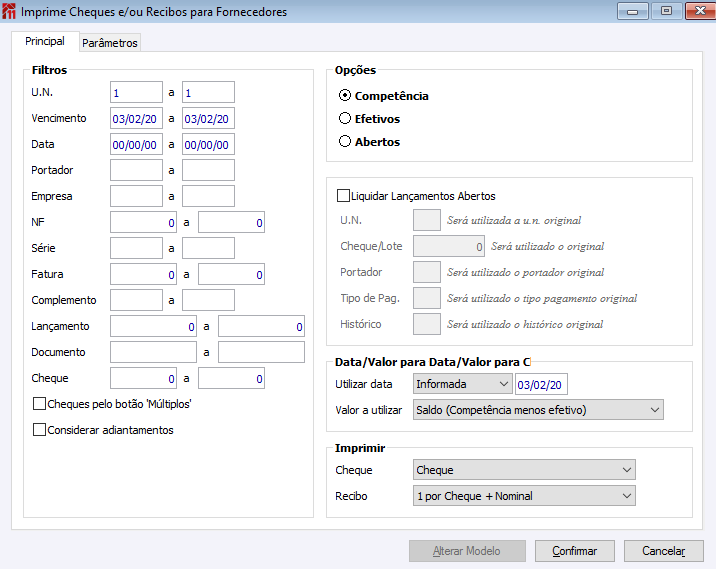Select the Principal tab
Viewport: 716px width, 569px height.
(45, 42)
